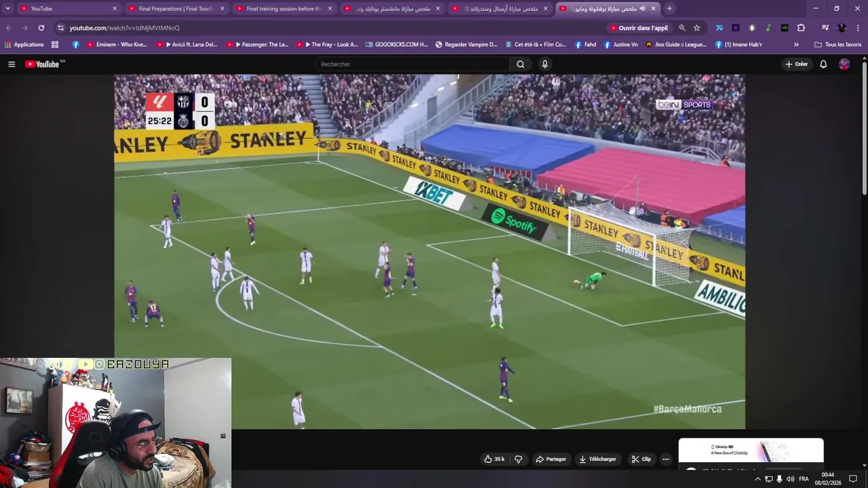Open a new browser tab

tap(669, 9)
